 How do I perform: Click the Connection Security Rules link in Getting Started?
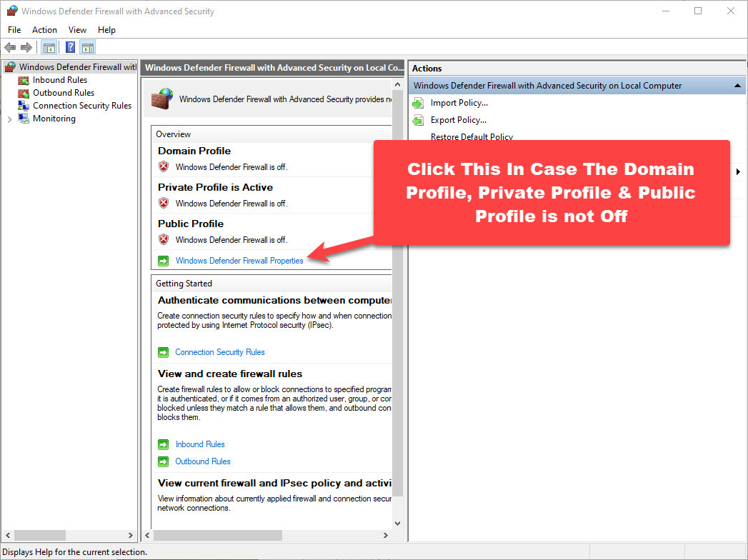[220, 352]
